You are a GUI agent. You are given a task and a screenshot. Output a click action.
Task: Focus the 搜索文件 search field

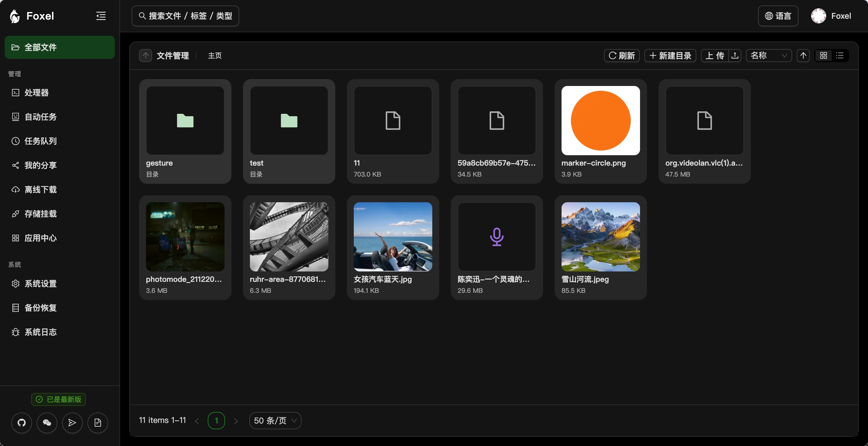click(x=185, y=16)
